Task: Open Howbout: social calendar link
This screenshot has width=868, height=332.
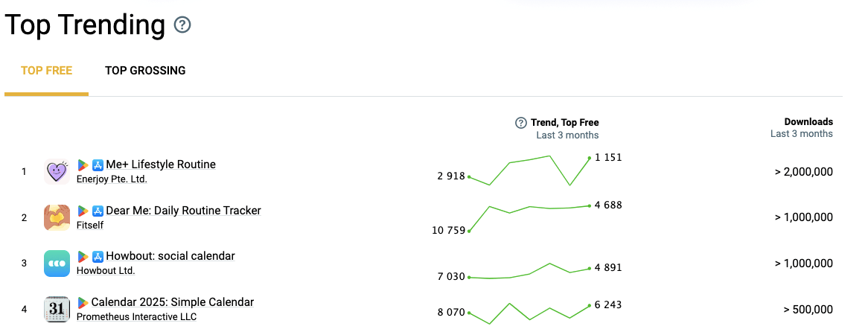Action: coord(170,256)
